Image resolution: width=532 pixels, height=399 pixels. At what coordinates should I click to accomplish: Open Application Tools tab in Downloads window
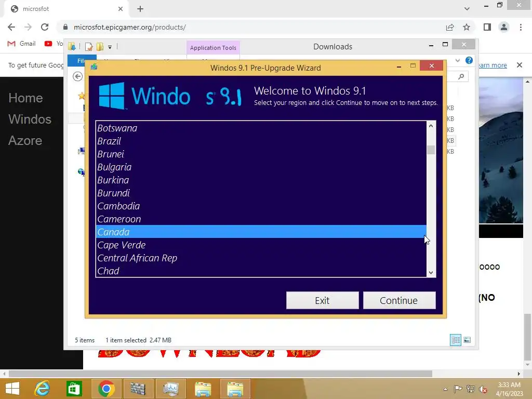[x=213, y=48]
